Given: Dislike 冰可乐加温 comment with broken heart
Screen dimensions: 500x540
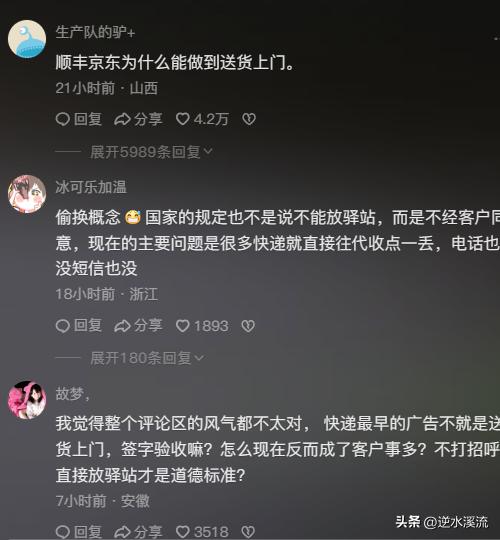Looking at the screenshot, I should click(x=248, y=325).
